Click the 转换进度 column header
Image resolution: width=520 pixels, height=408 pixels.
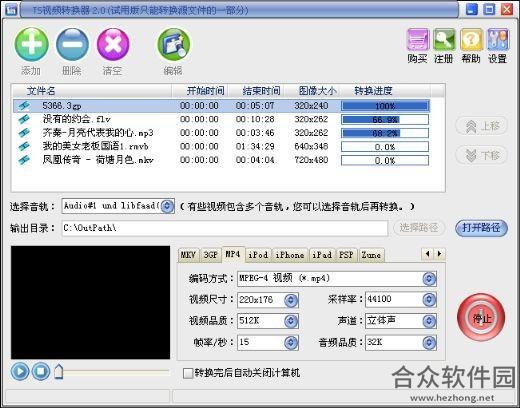[x=385, y=91]
